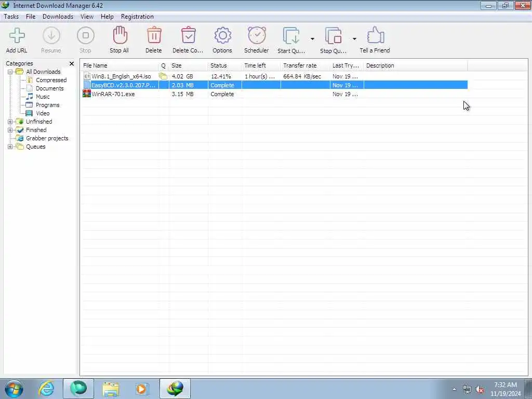532x399 pixels.
Task: Select the Video category
Action: pos(43,113)
